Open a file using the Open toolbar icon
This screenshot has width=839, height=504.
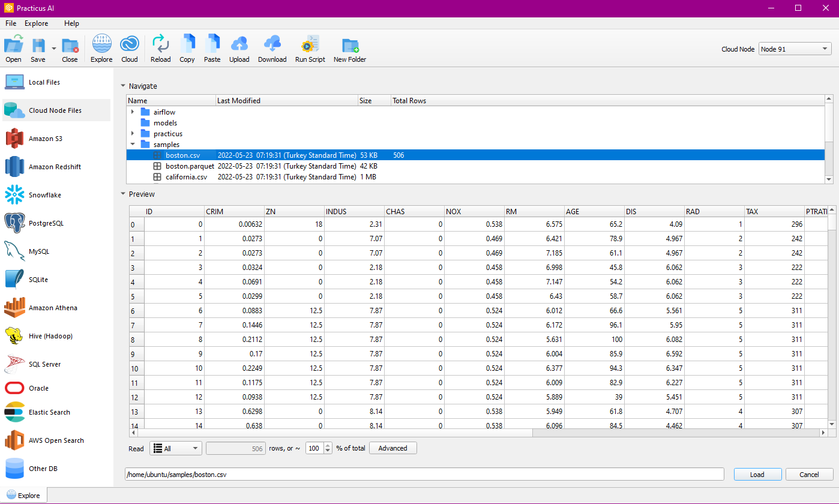(13, 48)
